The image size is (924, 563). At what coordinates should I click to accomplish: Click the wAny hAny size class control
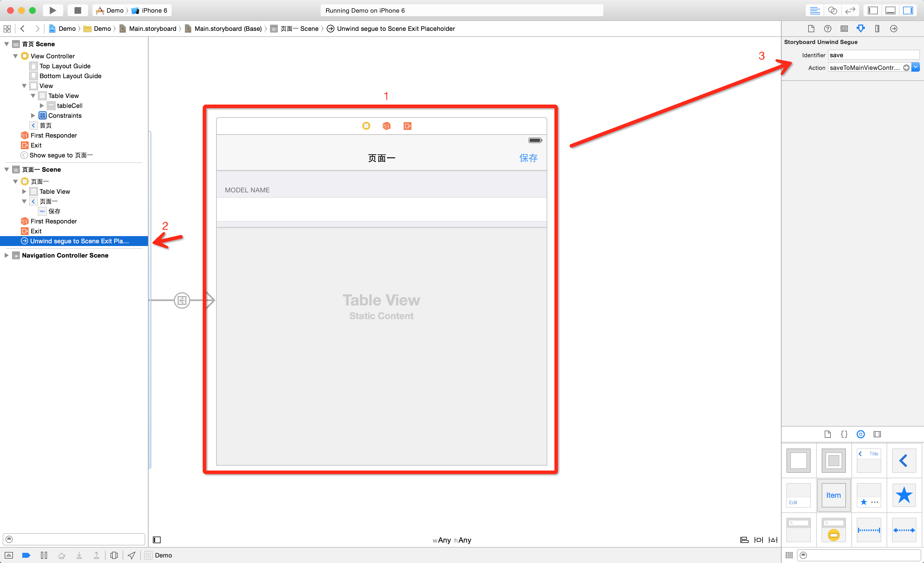452,540
